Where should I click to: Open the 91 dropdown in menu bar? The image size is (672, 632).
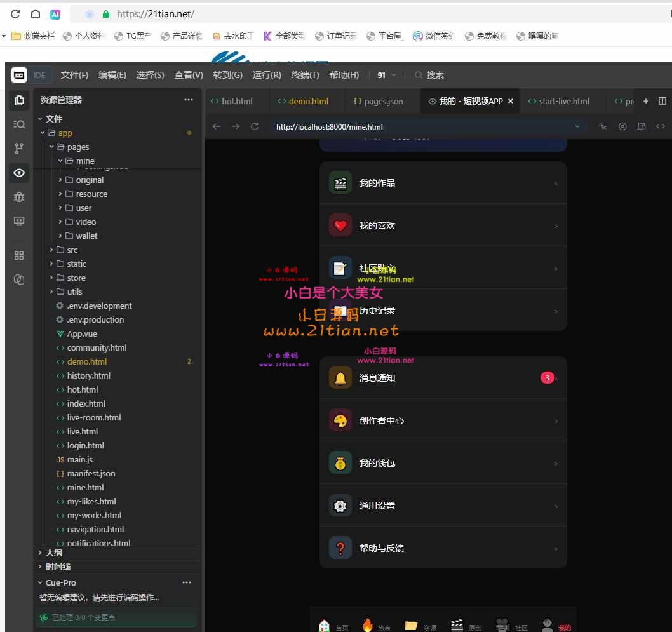point(386,75)
